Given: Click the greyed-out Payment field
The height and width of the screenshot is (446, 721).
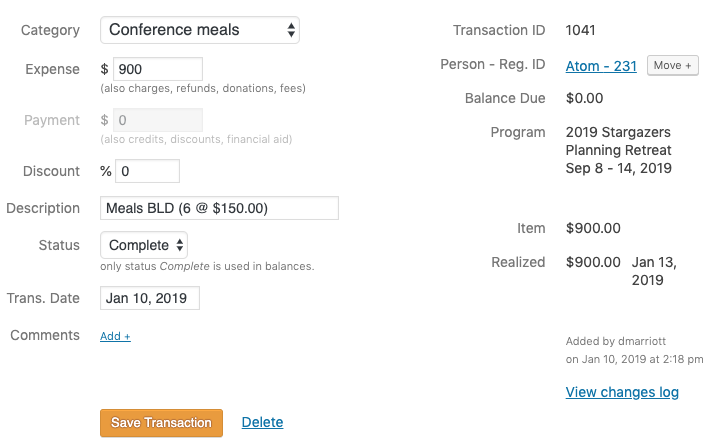Looking at the screenshot, I should [159, 120].
